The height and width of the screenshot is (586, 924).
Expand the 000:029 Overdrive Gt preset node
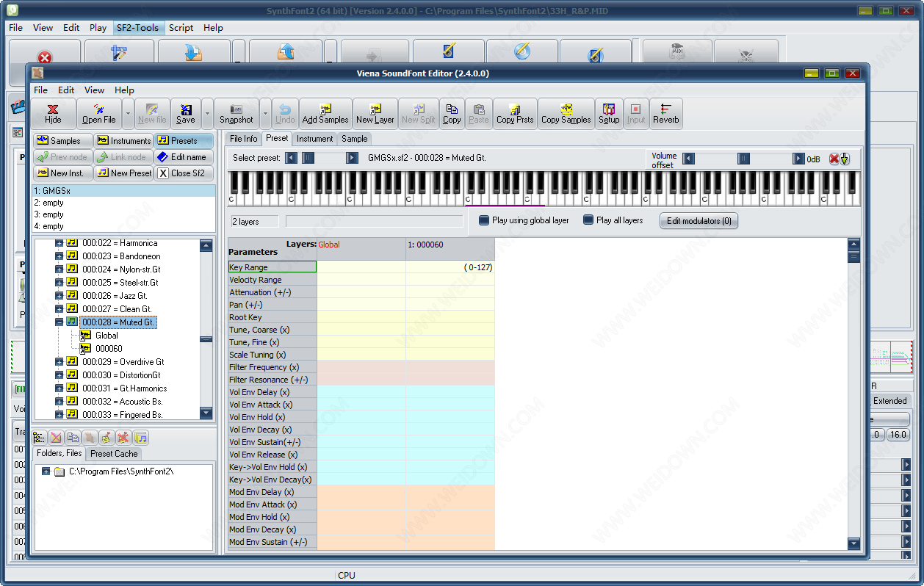[x=59, y=361]
